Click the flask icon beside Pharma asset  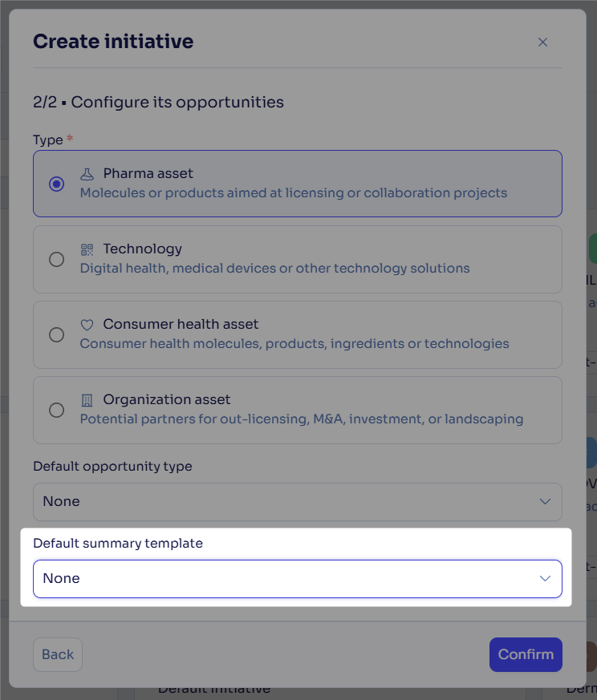pos(87,174)
